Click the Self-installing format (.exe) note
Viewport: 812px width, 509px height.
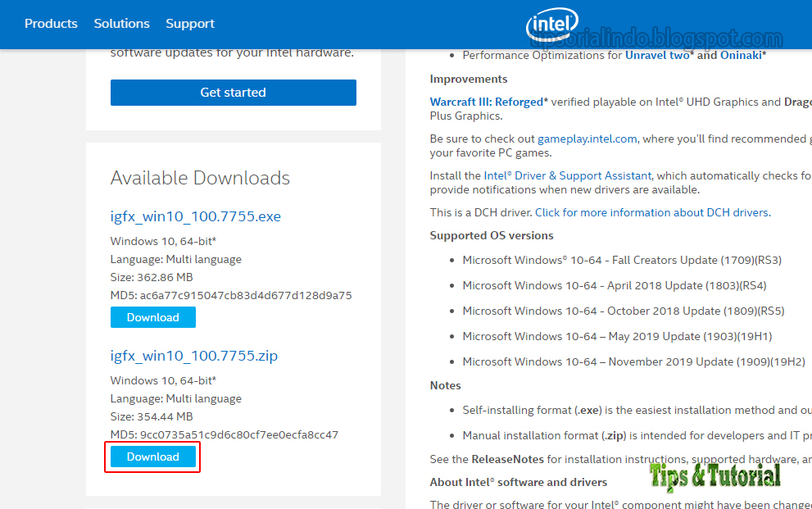(x=637, y=410)
